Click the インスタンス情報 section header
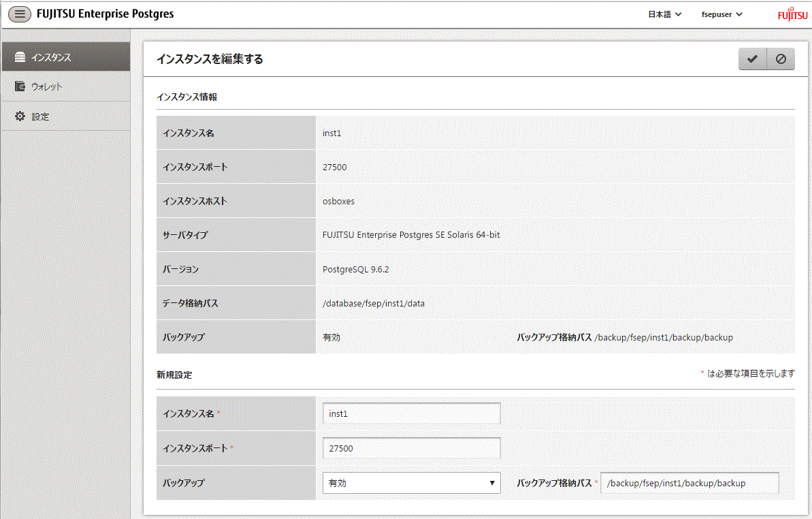The height and width of the screenshot is (519, 812). tap(187, 97)
